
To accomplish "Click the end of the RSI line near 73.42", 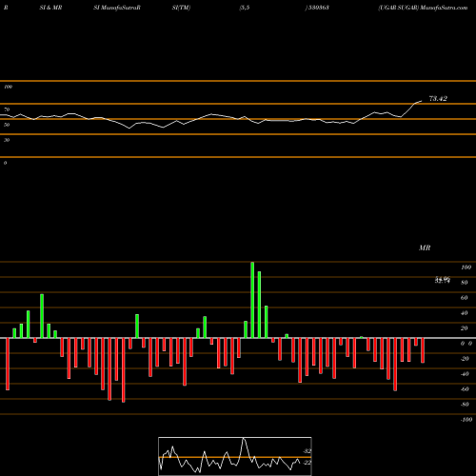I will (422, 101).
